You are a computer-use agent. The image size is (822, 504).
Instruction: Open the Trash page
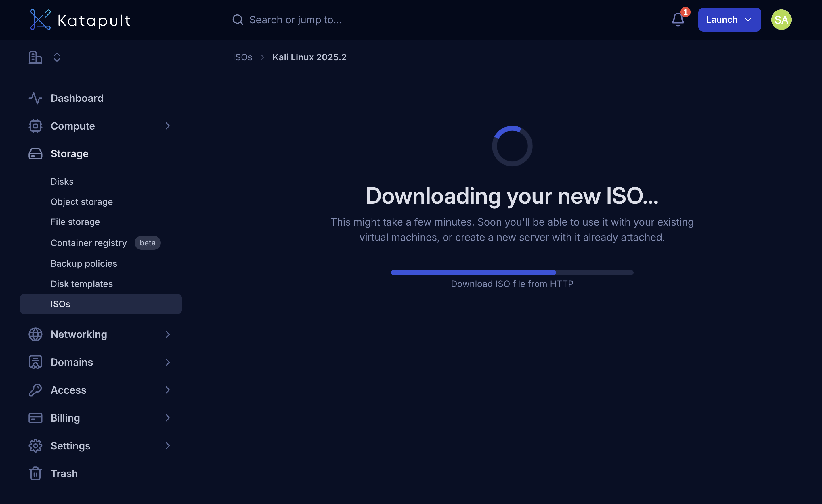point(64,473)
